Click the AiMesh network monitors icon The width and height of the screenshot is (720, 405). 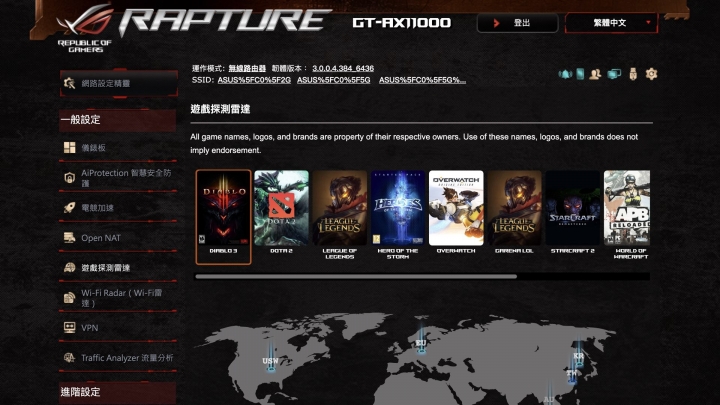tap(614, 74)
